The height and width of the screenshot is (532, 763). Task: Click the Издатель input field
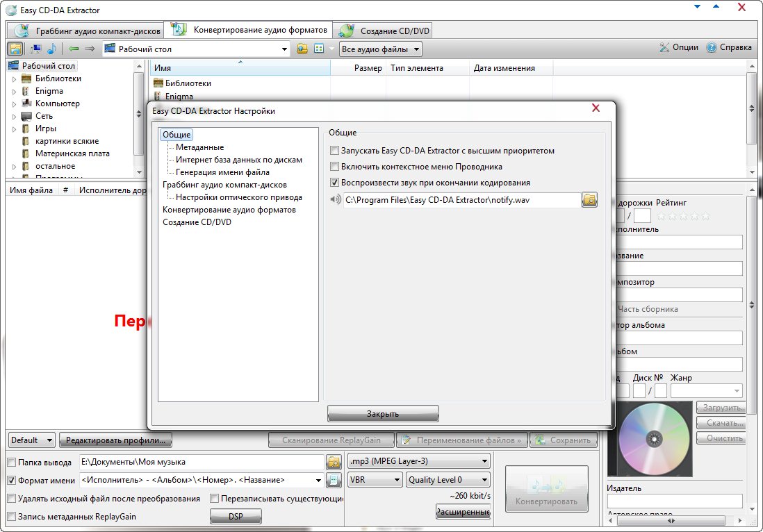[675, 501]
